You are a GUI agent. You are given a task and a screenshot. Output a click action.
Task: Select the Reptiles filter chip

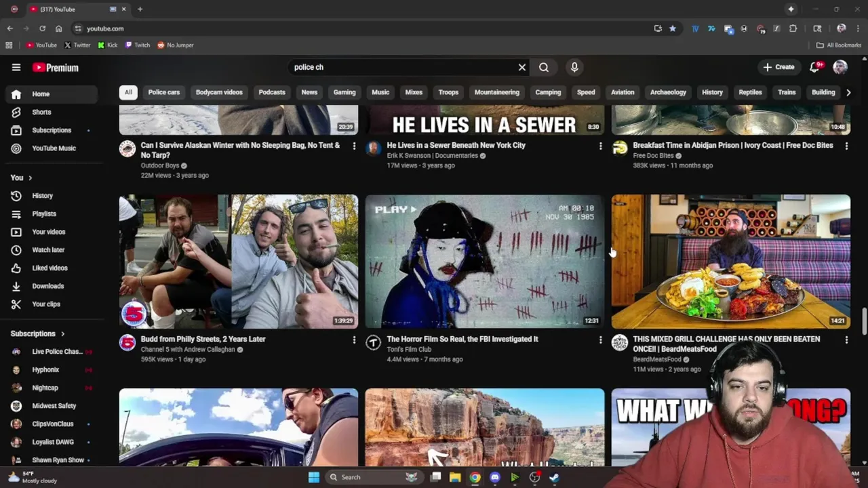click(x=750, y=92)
